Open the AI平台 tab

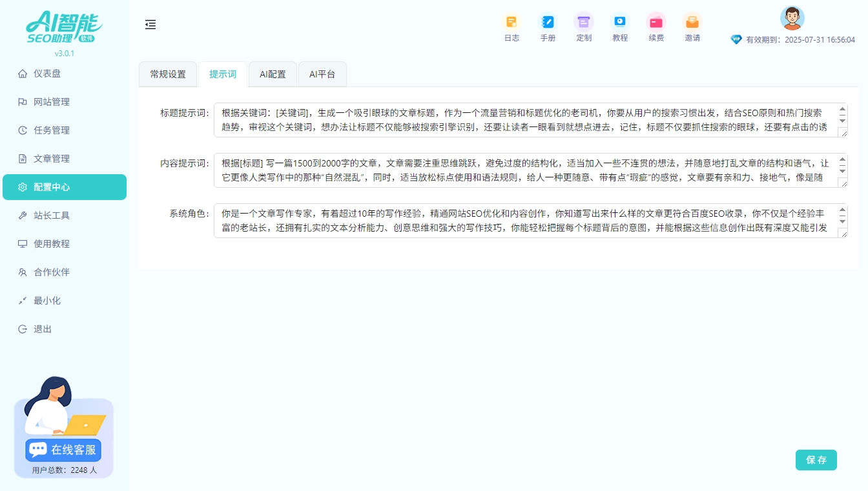click(322, 74)
